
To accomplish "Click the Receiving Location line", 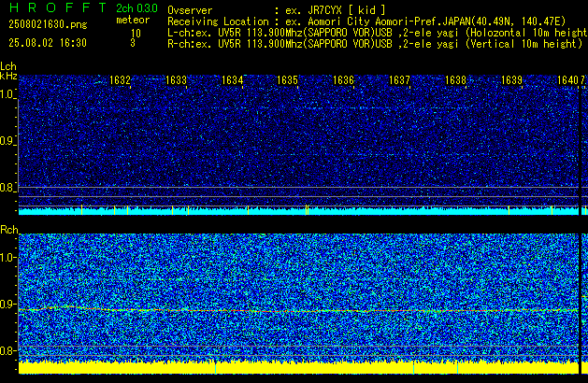I will pyautogui.click(x=366, y=21).
